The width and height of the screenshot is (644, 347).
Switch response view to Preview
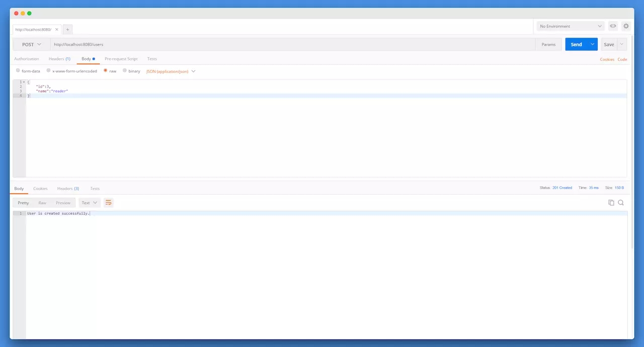click(x=63, y=203)
